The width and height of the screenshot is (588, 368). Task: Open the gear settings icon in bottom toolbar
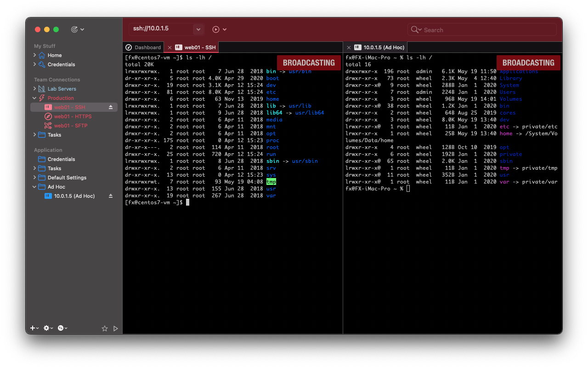click(x=46, y=328)
